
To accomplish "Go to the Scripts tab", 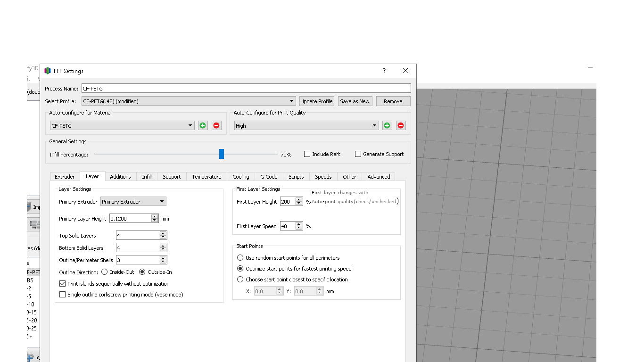I will point(296,177).
